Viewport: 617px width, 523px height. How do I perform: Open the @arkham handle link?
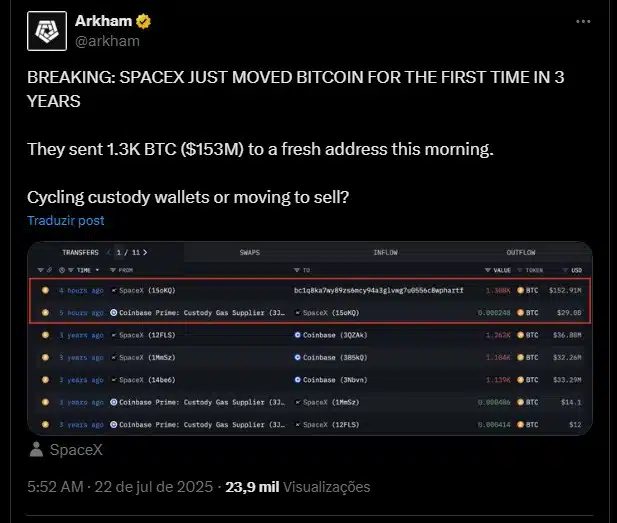(107, 41)
